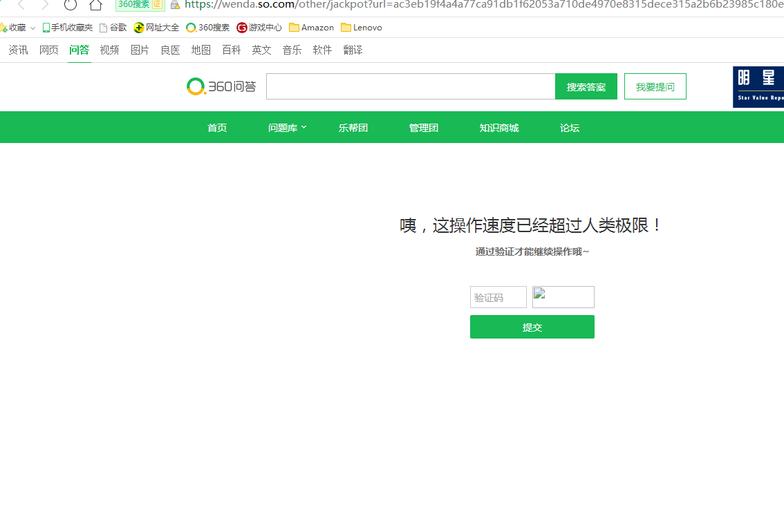
Task: Select 乐帮团 in green navigation bar
Action: pos(353,128)
